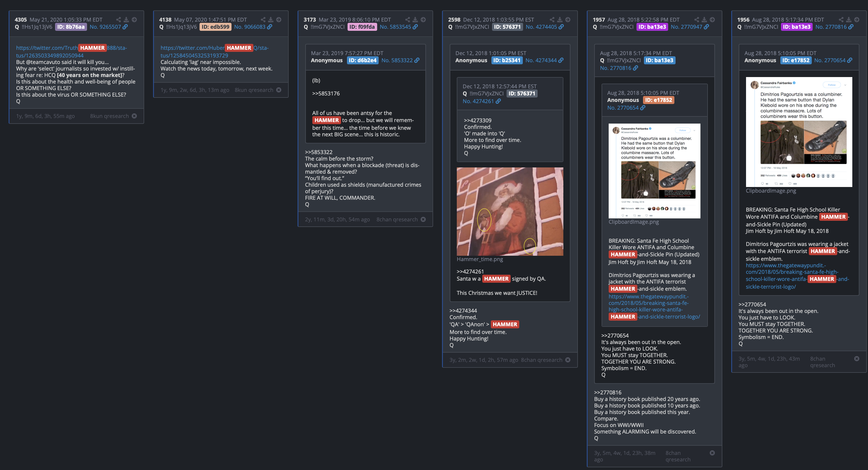Click the X circle icon in post 2598 footer

pyautogui.click(x=568, y=360)
